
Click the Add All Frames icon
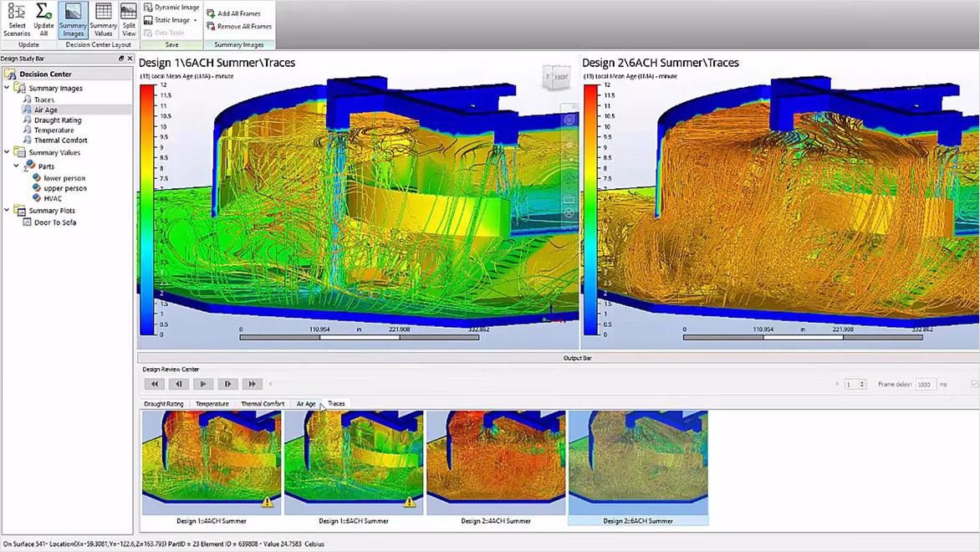pos(235,13)
